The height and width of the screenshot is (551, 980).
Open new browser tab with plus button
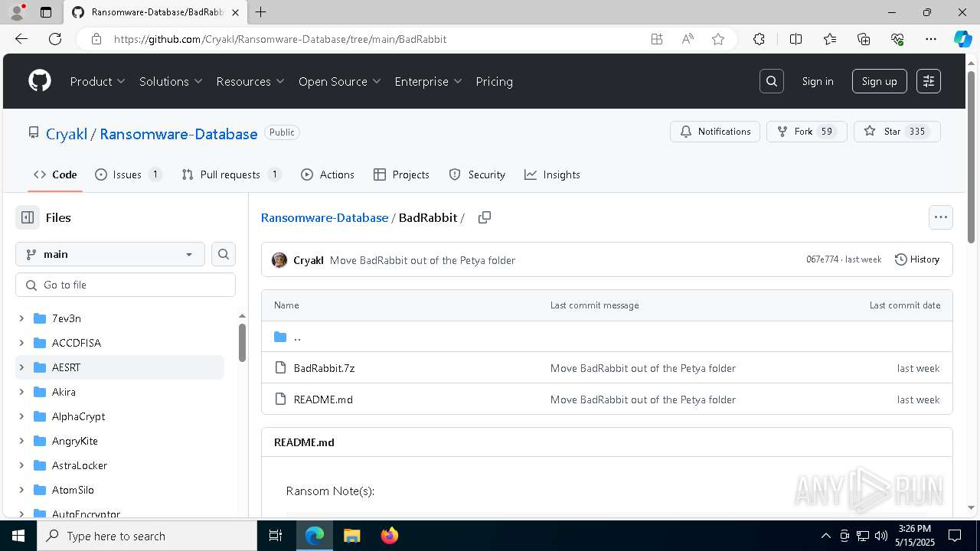click(261, 12)
